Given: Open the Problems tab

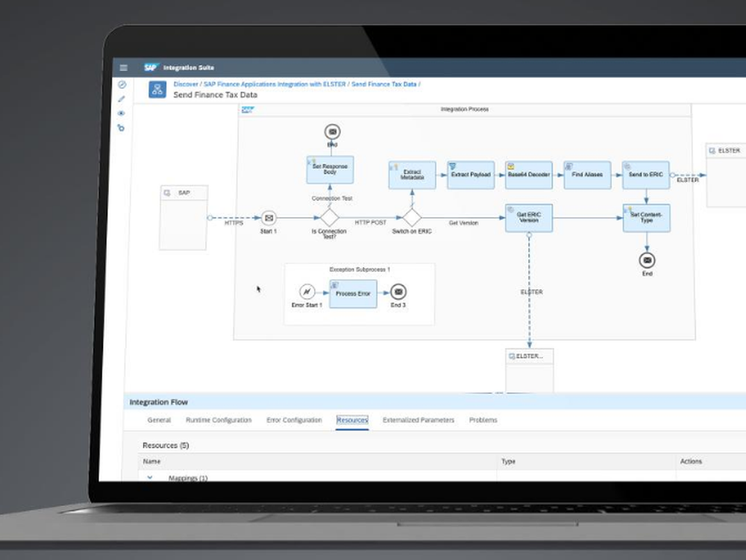Looking at the screenshot, I should coord(483,421).
